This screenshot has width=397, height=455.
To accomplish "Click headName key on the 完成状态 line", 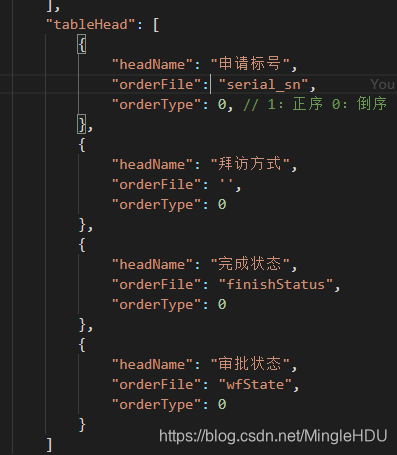I will (x=152, y=265).
